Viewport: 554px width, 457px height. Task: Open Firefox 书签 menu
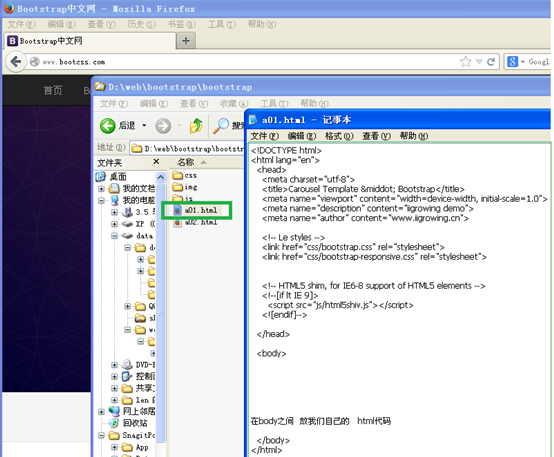pyautogui.click(x=182, y=24)
